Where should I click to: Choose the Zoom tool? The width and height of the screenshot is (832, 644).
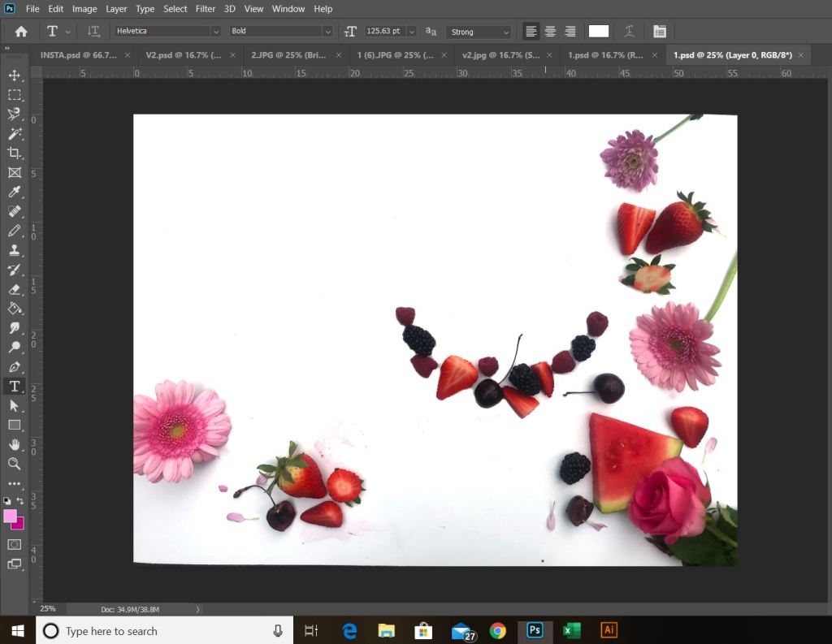tap(14, 464)
